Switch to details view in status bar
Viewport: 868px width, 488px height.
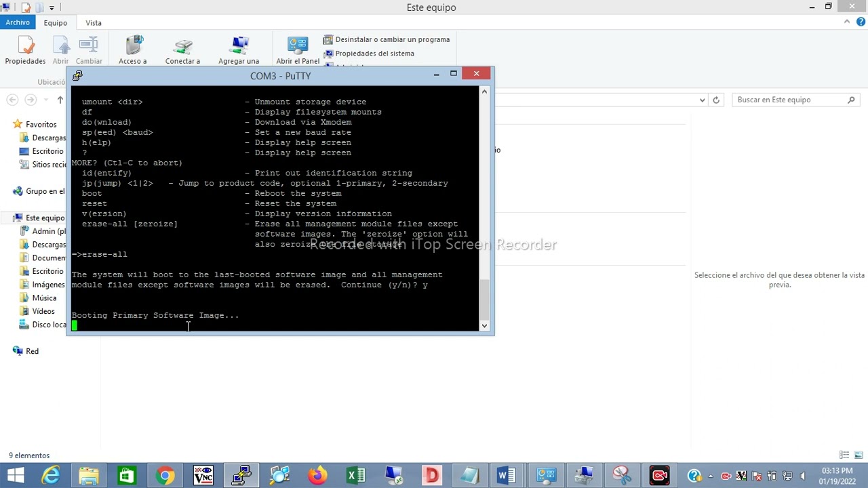[x=844, y=455]
